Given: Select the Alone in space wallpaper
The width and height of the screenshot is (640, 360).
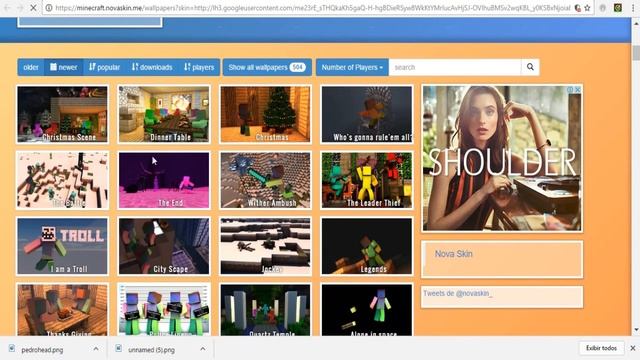Looking at the screenshot, I should tap(367, 310).
